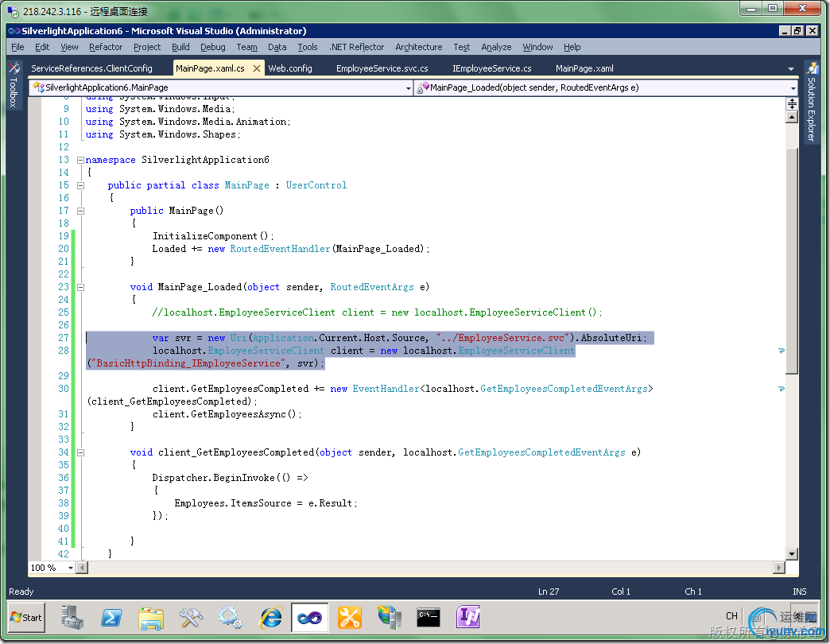Screen dimensions: 830x644
Task: Collapse the MainPage_Loaded method outline
Action: pyautogui.click(x=80, y=287)
